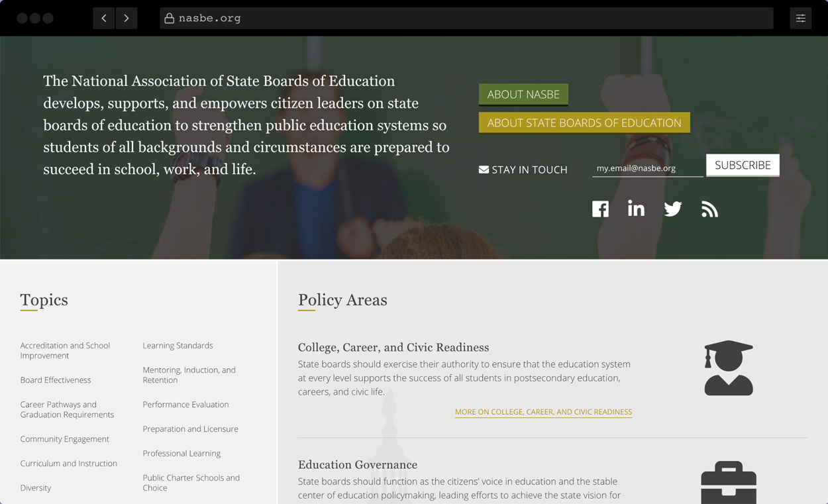
Task: Select the graduate cap icon for College Readiness
Action: pos(728,367)
